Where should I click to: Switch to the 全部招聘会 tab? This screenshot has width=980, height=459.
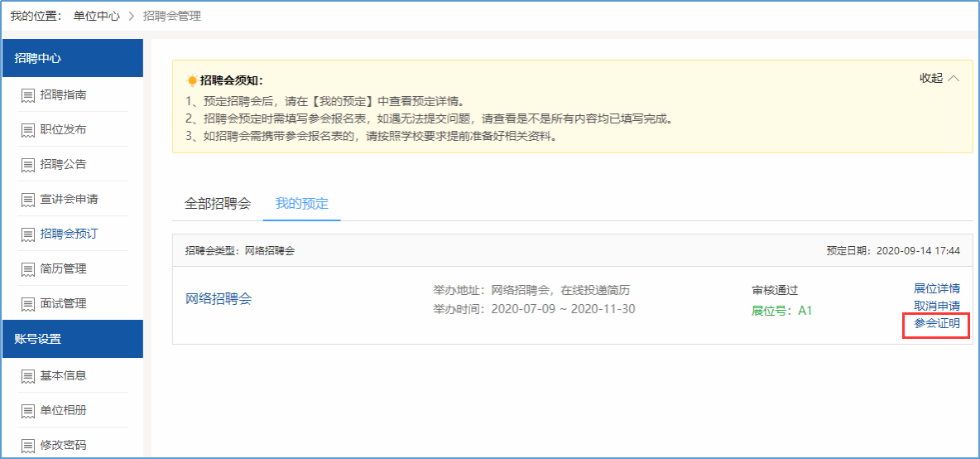click(217, 203)
